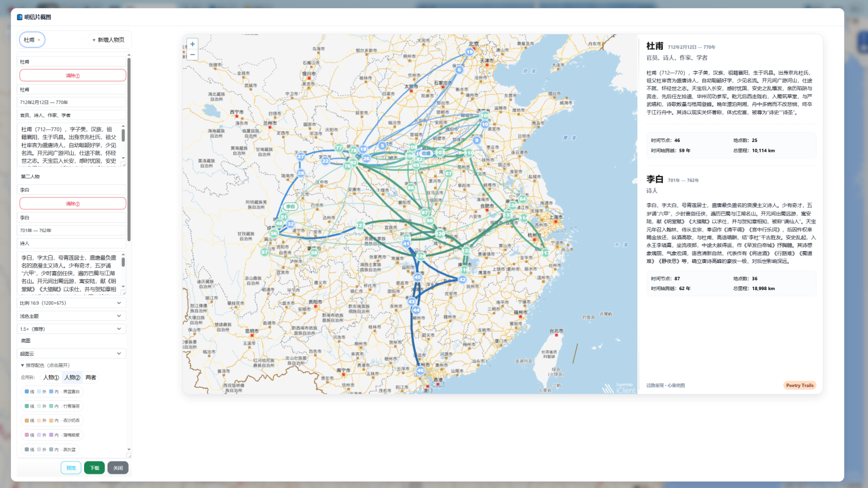Apply color scheme to 人物②
The height and width of the screenshot is (488, 868).
click(x=72, y=377)
